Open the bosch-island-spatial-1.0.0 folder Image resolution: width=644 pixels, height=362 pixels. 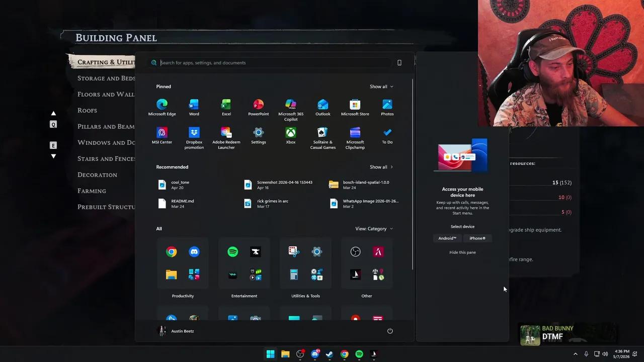point(359,185)
